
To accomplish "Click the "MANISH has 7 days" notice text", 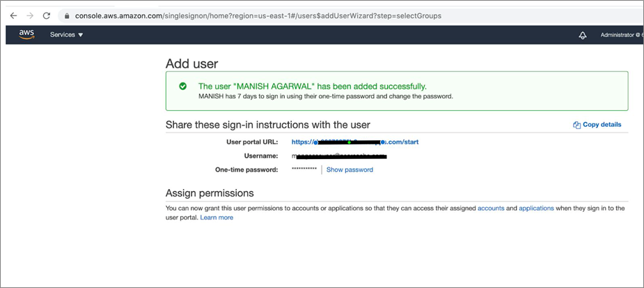I will tap(326, 96).
